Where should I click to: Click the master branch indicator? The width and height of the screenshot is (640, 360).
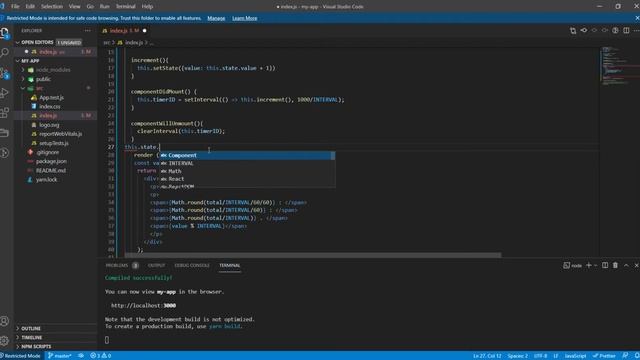click(x=60, y=356)
